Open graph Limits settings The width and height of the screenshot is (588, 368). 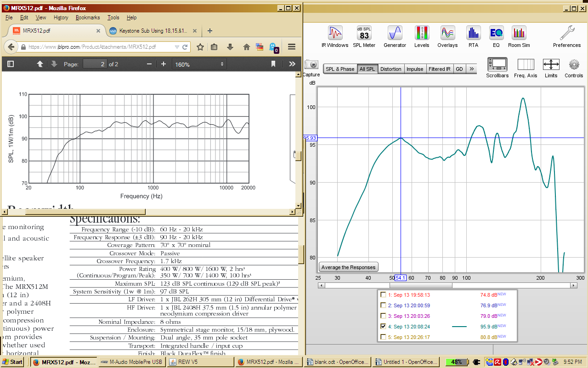(x=551, y=68)
